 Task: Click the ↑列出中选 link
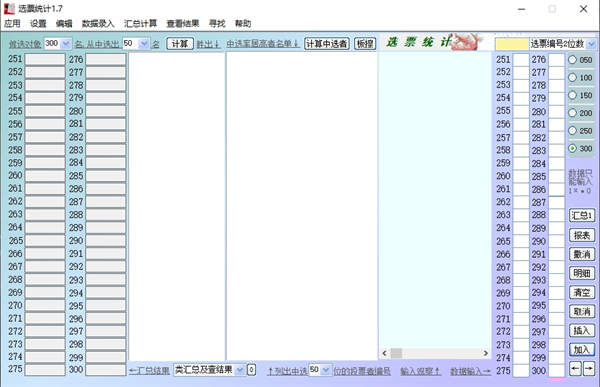click(287, 371)
